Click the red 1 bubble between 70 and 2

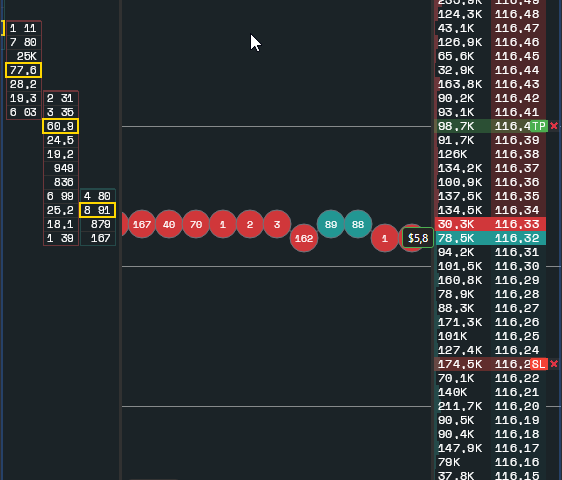[x=223, y=224]
